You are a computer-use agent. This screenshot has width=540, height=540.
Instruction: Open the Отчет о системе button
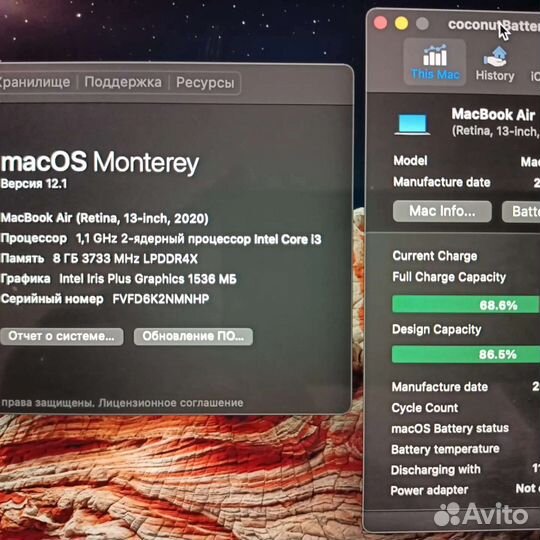click(x=62, y=336)
